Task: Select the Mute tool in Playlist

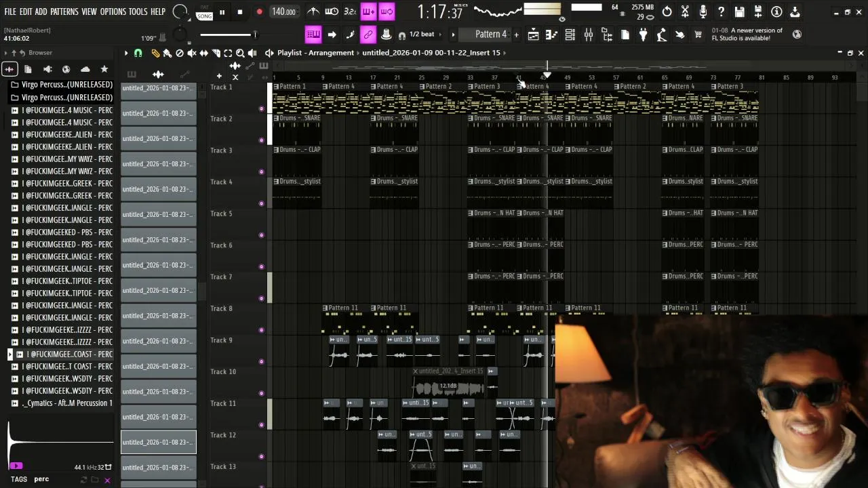Action: coord(192,53)
